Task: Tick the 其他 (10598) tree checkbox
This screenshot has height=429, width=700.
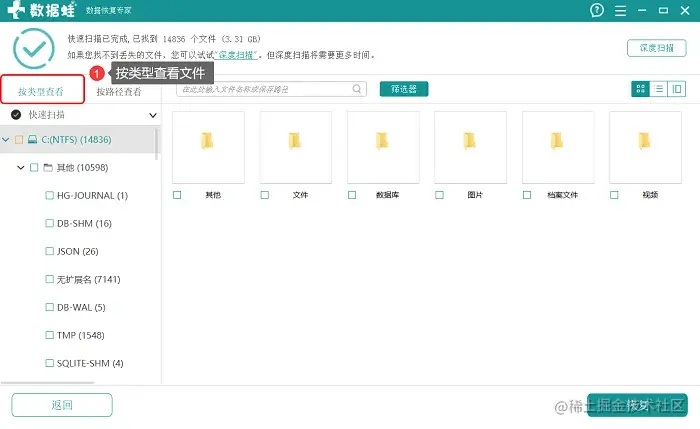Action: coord(34,167)
